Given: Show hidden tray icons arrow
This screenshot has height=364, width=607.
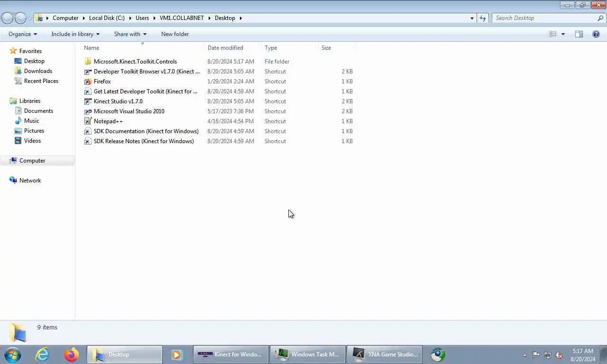Looking at the screenshot, I should coord(524,355).
